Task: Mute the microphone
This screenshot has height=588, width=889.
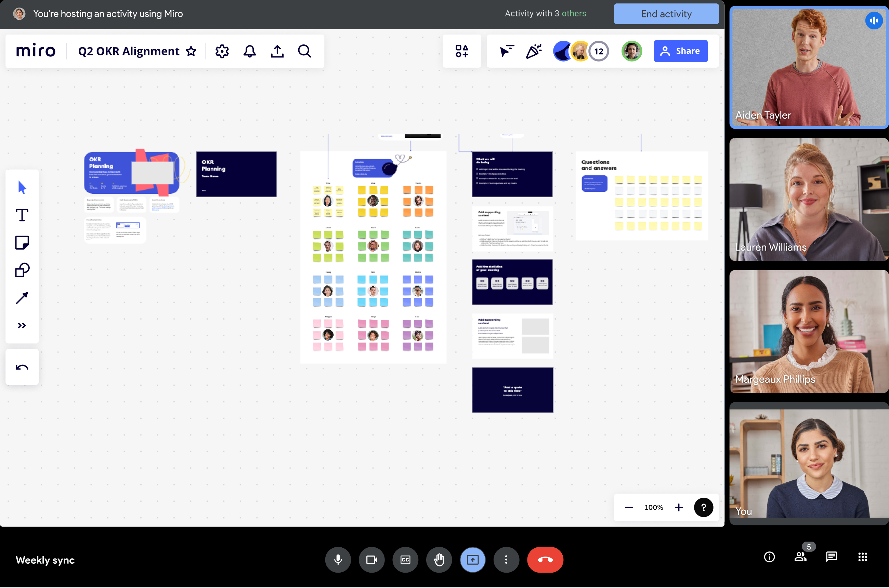Action: click(x=338, y=560)
